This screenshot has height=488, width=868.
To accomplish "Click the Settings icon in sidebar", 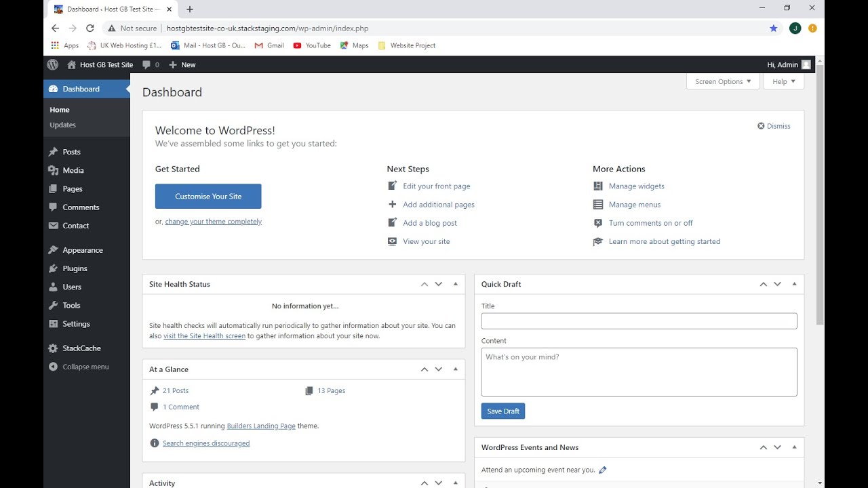I will [53, 324].
